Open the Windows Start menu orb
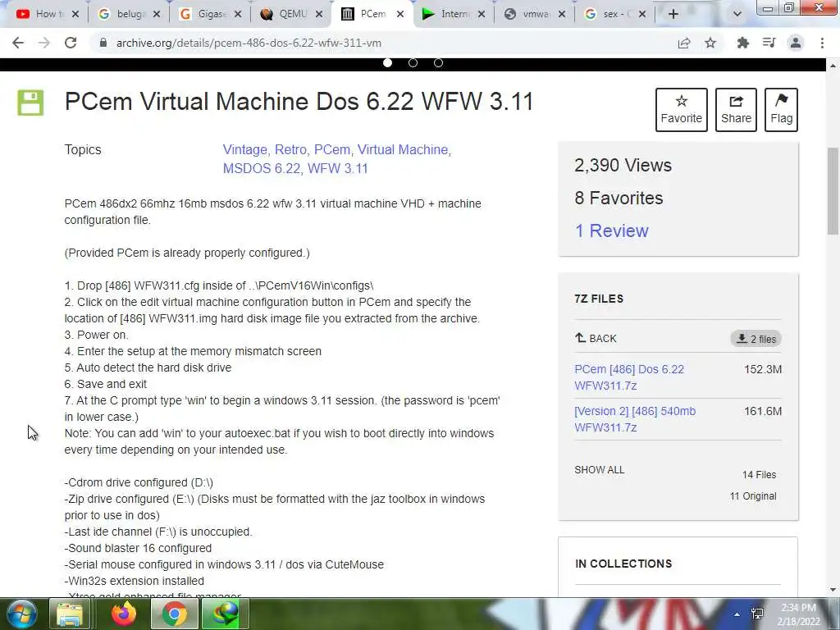The height and width of the screenshot is (630, 840). [21, 614]
